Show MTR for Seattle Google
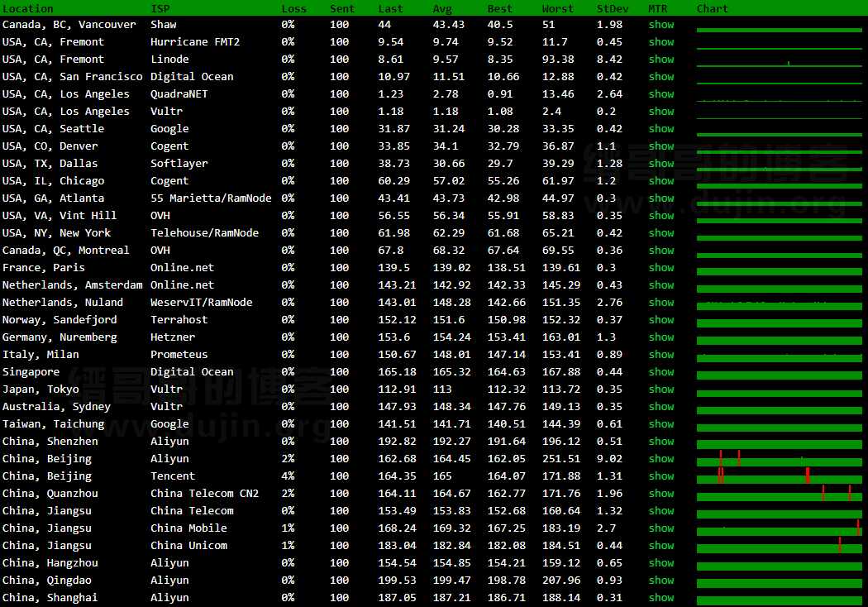Viewport: 868px width, 607px height. pos(661,128)
